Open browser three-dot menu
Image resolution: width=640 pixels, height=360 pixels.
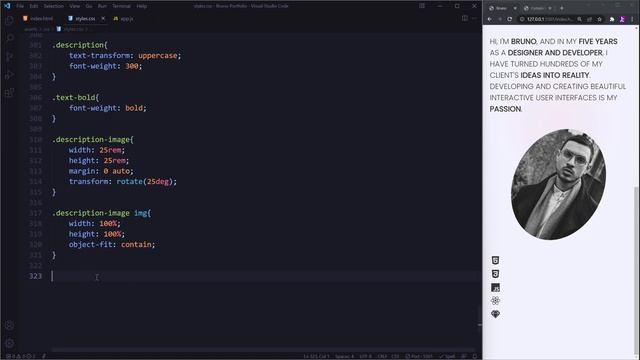coord(632,19)
